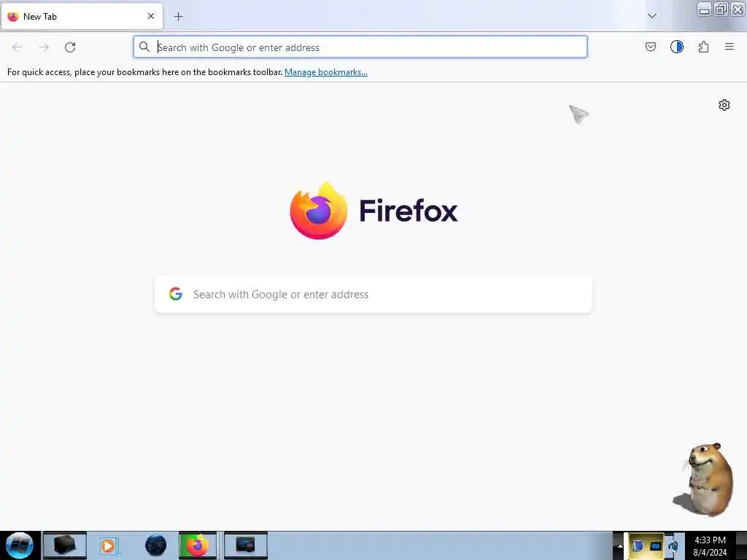
Task: Open the Firefox application menu
Action: pyautogui.click(x=729, y=47)
